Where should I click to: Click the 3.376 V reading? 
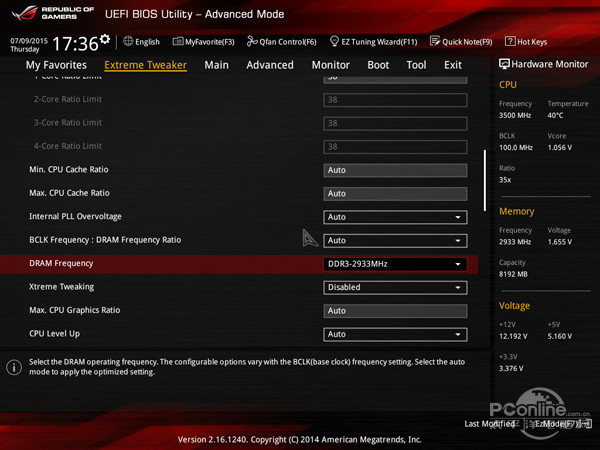(511, 368)
